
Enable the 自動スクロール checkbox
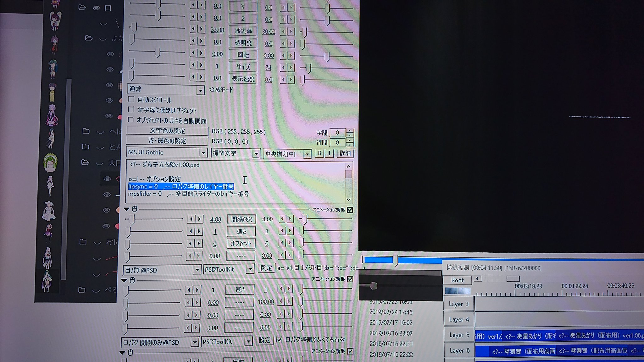[x=131, y=99]
